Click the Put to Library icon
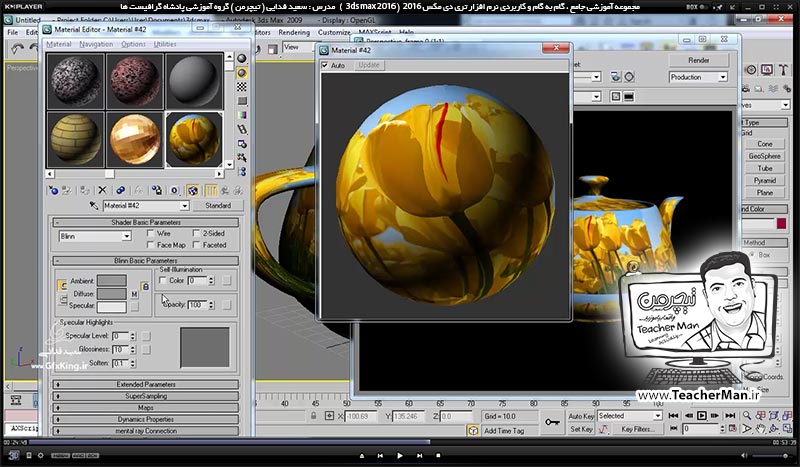 point(157,190)
